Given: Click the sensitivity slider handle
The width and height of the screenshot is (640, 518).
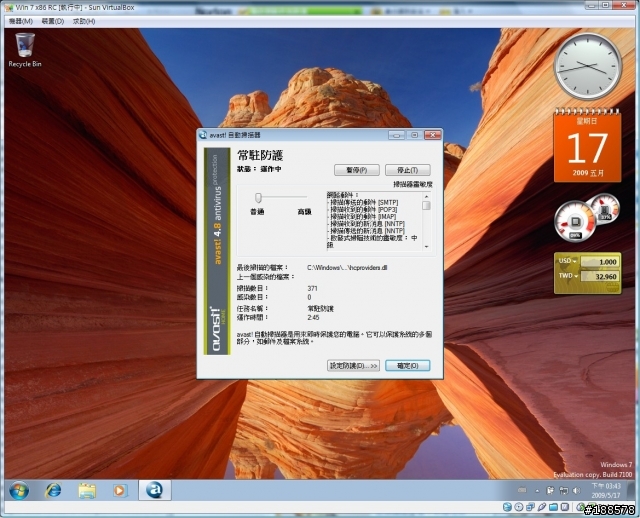Looking at the screenshot, I should click(x=258, y=198).
